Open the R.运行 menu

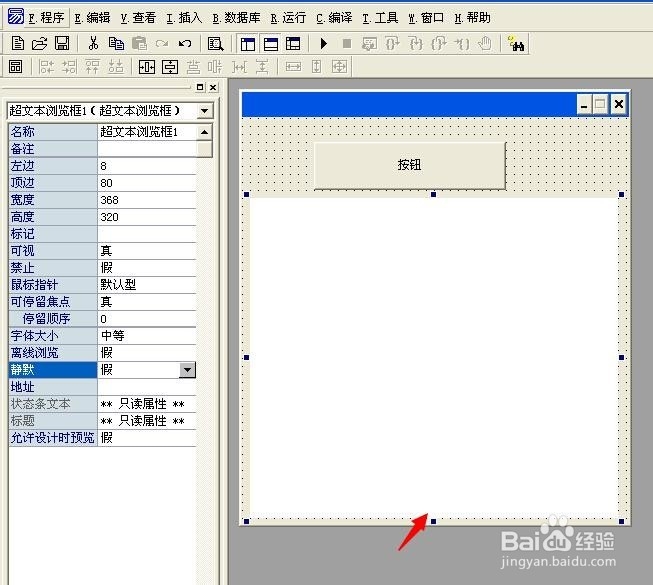pyautogui.click(x=288, y=18)
